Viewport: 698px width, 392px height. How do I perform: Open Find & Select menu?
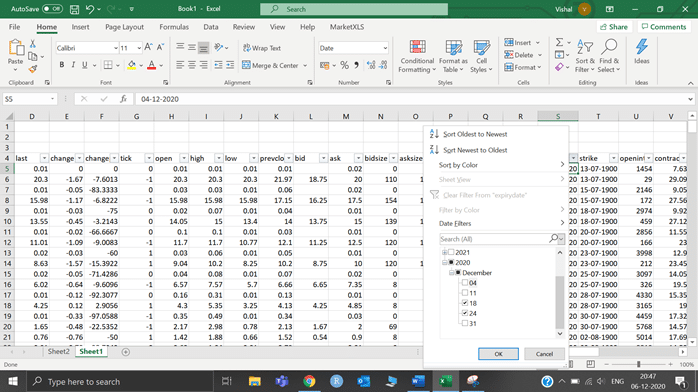609,57
